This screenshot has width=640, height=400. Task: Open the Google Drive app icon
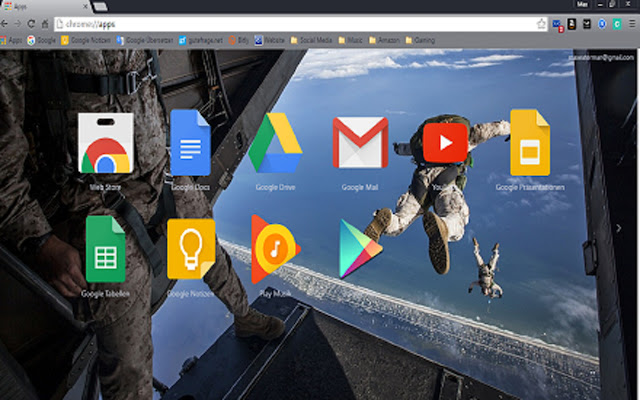click(275, 143)
